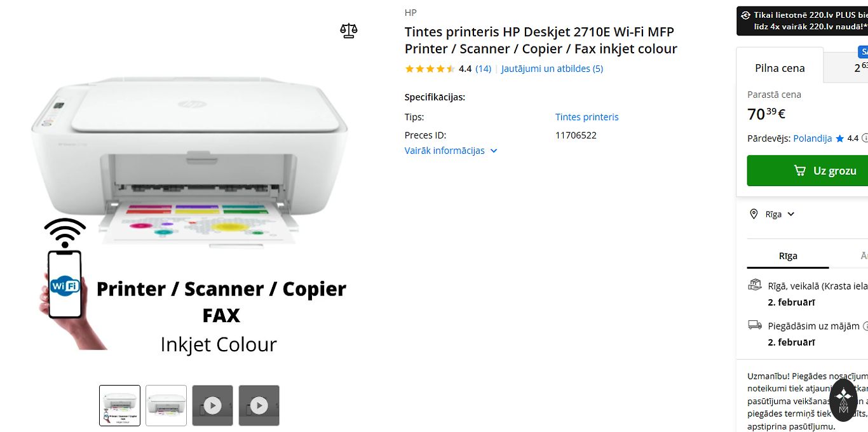The height and width of the screenshot is (432, 868).
Task: Open the Tintes printeris type link
Action: point(587,117)
